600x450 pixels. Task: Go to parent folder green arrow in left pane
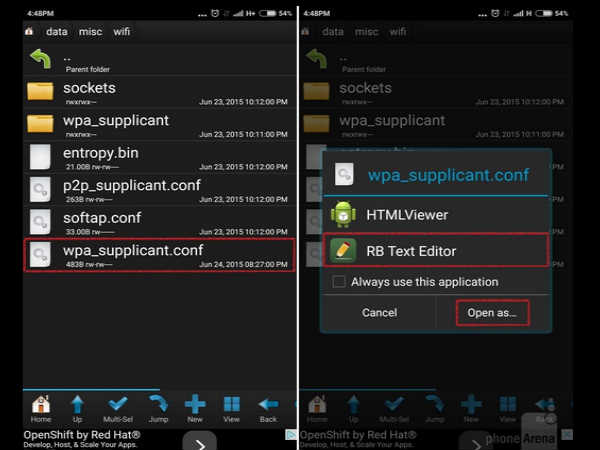point(41,59)
